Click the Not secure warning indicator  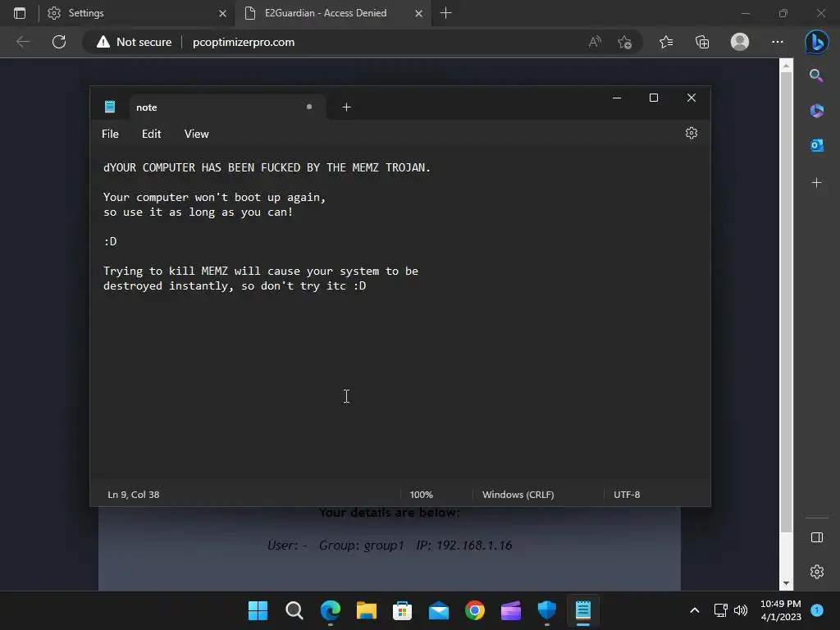134,42
